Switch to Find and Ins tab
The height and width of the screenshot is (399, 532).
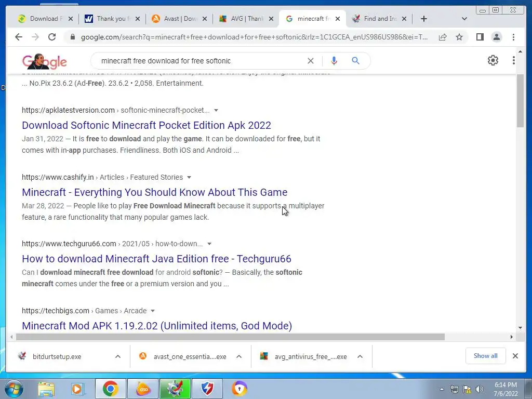(x=375, y=19)
